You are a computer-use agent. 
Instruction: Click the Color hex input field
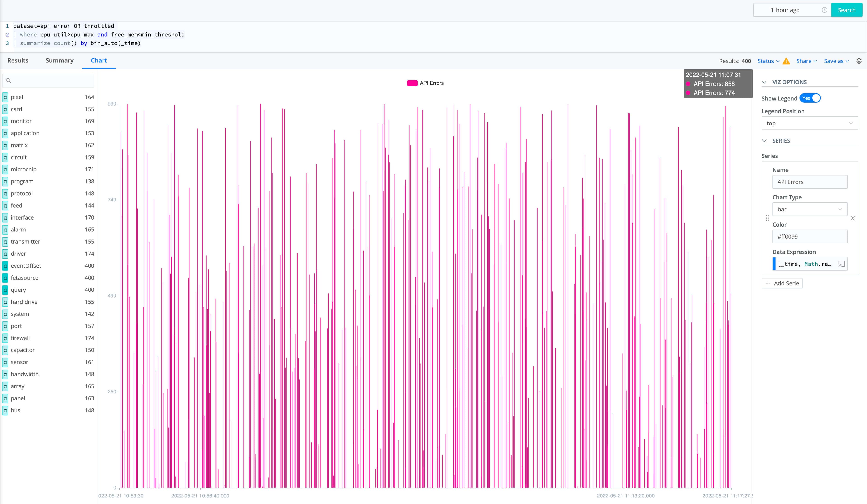[x=810, y=236]
